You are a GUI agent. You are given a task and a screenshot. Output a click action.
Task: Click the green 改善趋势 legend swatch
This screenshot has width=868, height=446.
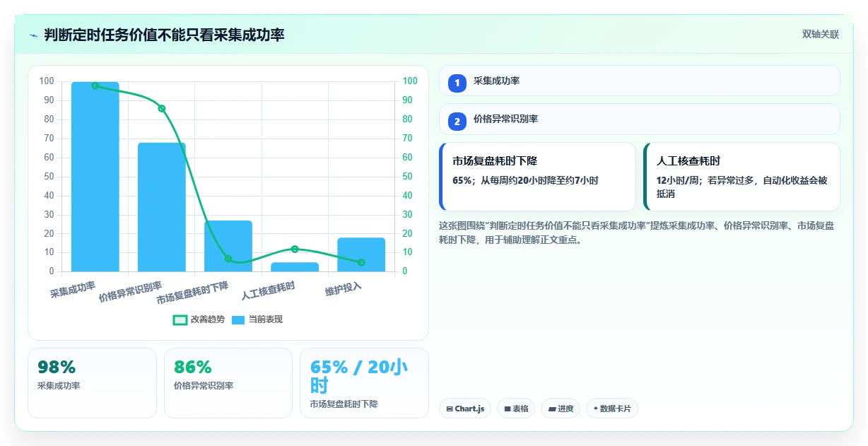pyautogui.click(x=180, y=320)
